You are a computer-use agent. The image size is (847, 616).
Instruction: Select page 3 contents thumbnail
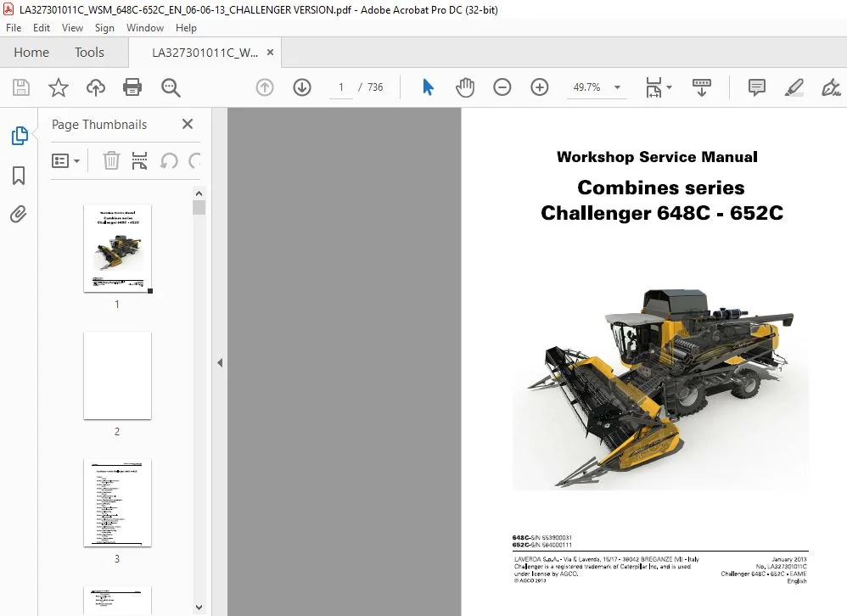[x=117, y=502]
